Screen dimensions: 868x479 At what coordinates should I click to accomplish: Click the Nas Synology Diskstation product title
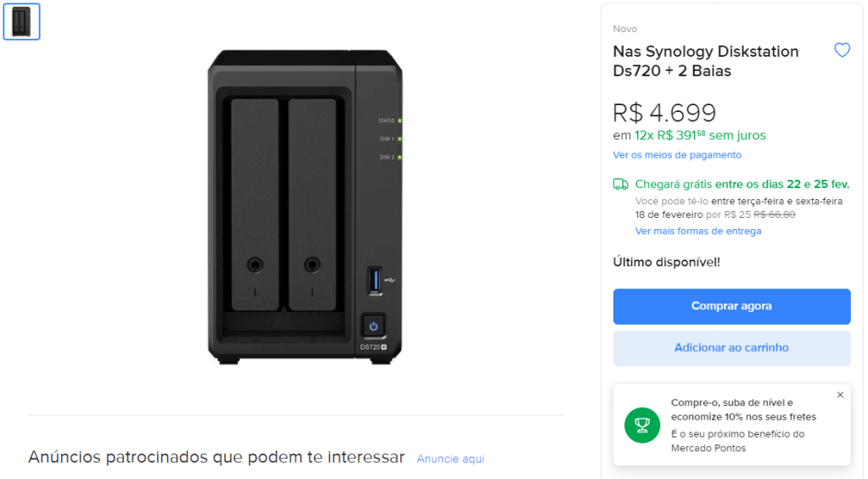706,61
